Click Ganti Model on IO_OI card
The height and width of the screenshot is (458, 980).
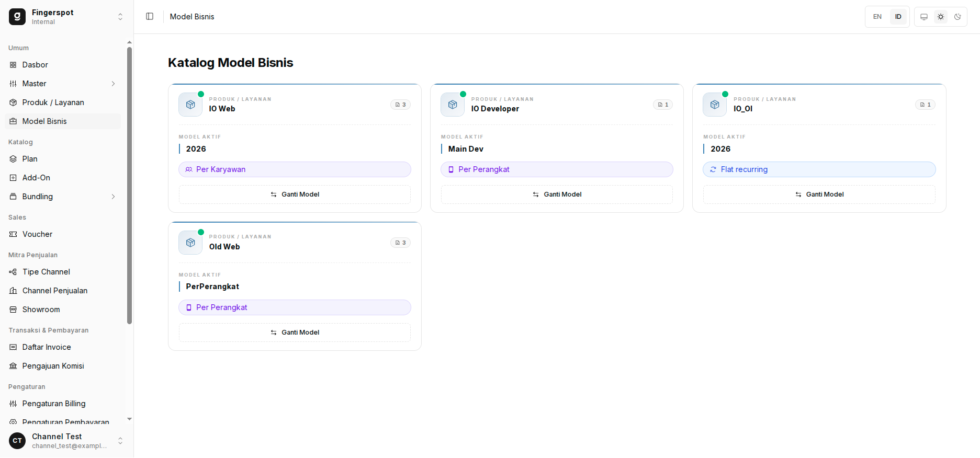819,194
